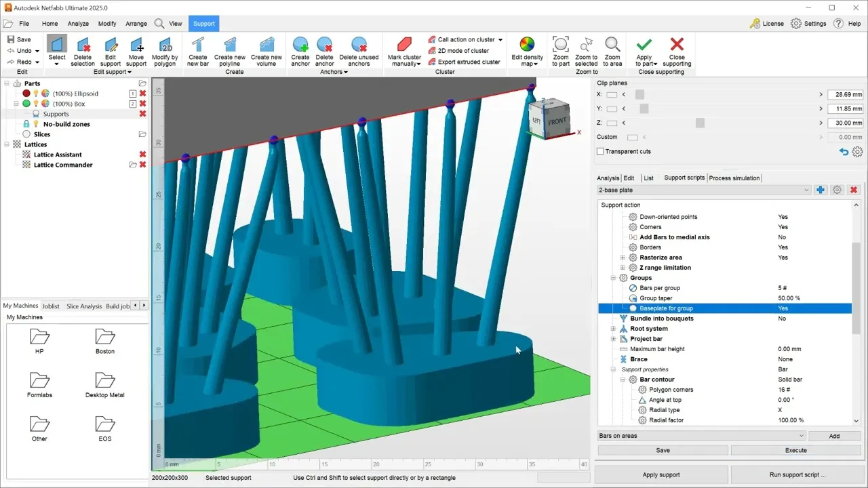Screen dimensions: 868x488
Task: Click the Redo button
Action: click(22, 62)
